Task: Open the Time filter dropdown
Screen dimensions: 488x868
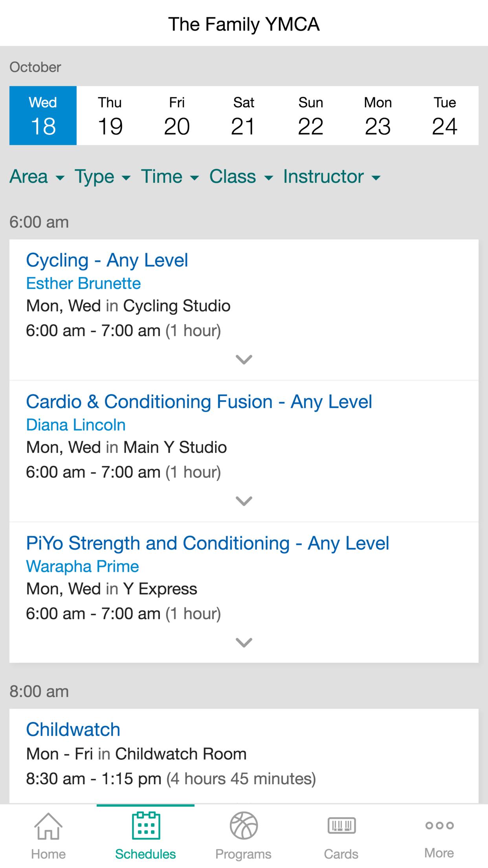Action: pos(170,177)
